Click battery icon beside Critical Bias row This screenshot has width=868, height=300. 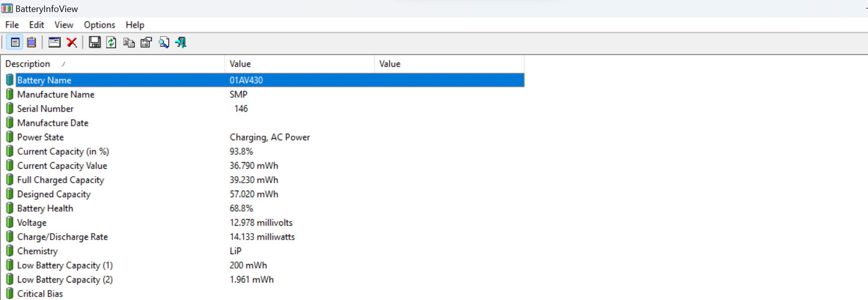click(9, 294)
